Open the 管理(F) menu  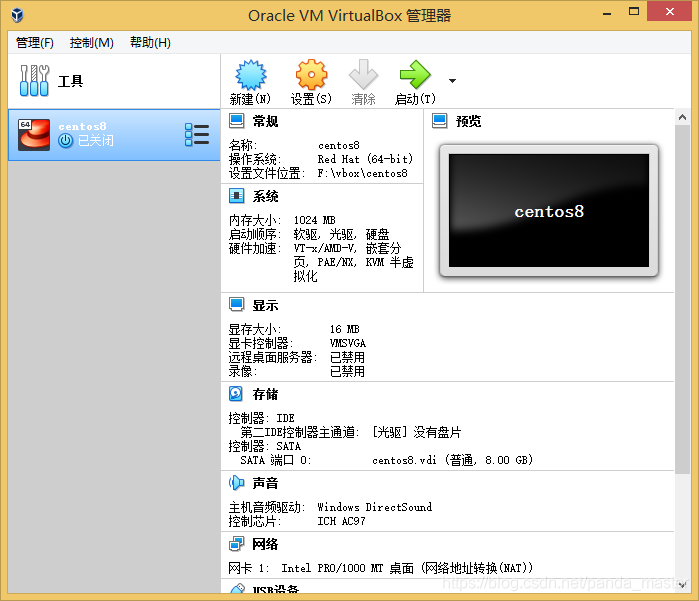point(35,43)
